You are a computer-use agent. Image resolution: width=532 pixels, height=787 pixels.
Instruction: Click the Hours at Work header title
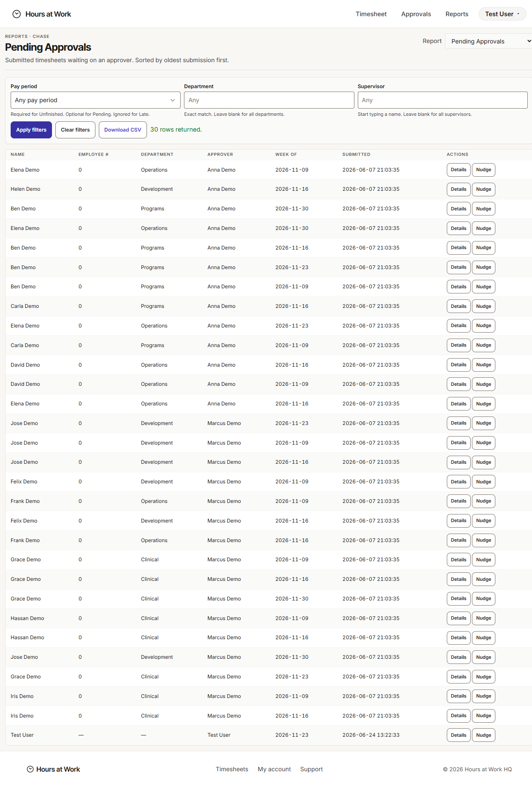48,14
